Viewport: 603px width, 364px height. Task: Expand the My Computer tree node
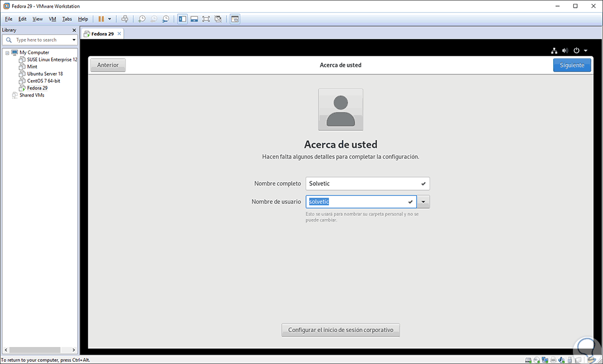[x=8, y=52]
